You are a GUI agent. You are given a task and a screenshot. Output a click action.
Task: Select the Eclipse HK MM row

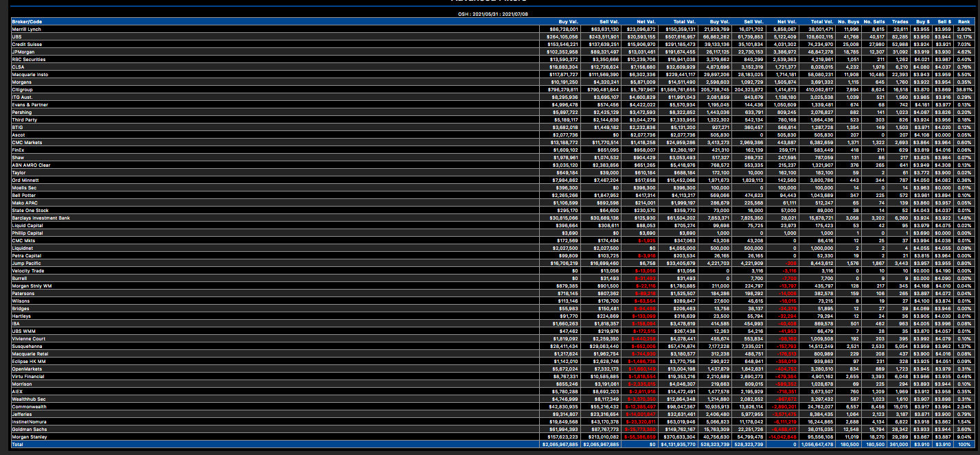[492, 362]
